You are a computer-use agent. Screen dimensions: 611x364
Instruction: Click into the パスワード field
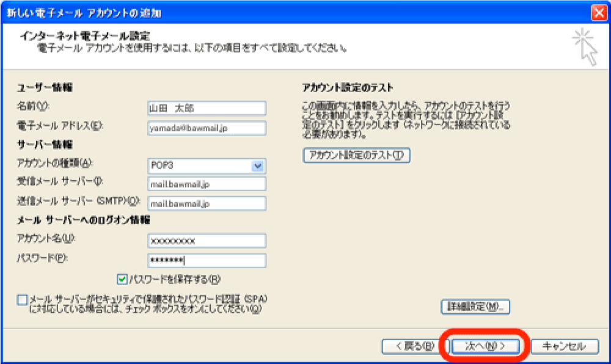(207, 260)
